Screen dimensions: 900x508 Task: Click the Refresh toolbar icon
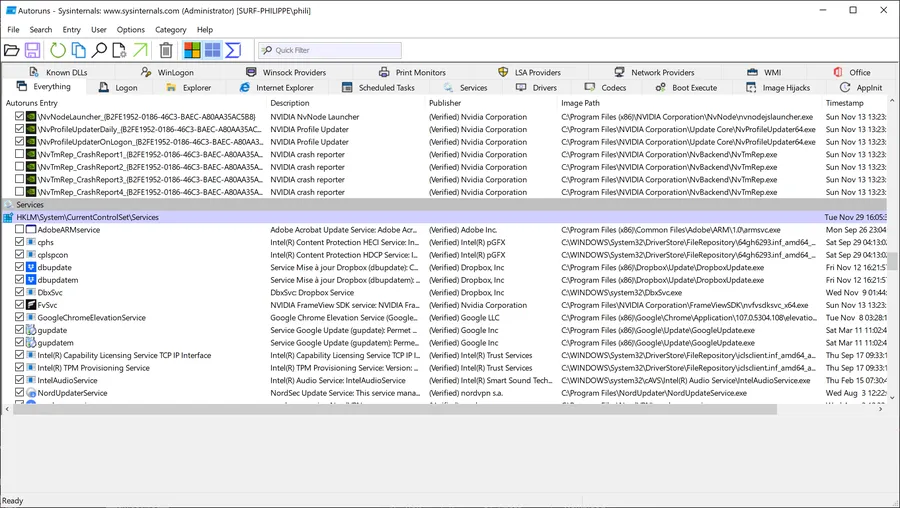58,51
